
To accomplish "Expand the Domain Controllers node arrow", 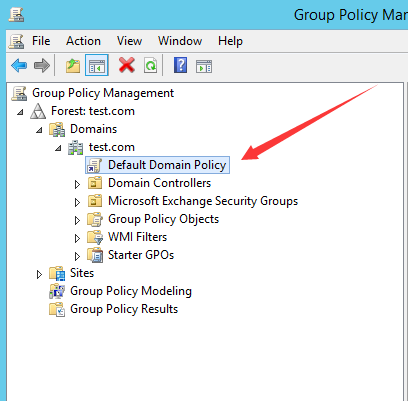I will 77,184.
